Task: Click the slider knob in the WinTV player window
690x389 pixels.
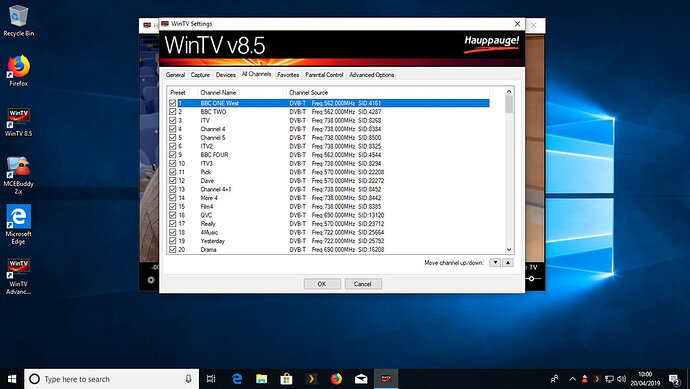Action: pyautogui.click(x=532, y=279)
